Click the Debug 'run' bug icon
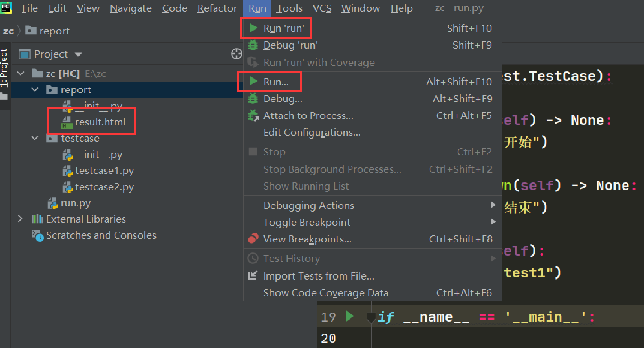 253,45
